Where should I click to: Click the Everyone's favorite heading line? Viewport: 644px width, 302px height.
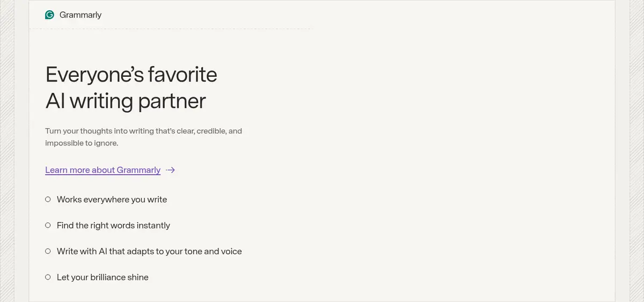[x=131, y=75]
